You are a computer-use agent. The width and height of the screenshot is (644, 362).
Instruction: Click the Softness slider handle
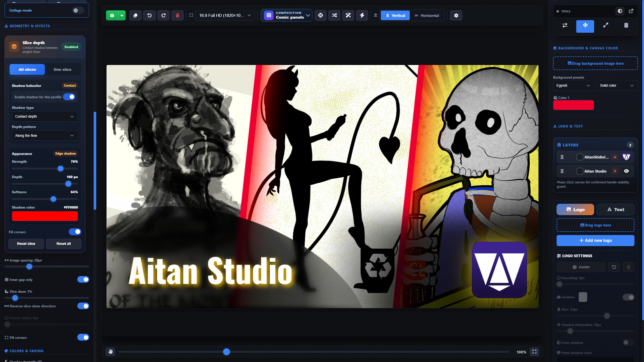[53, 199]
